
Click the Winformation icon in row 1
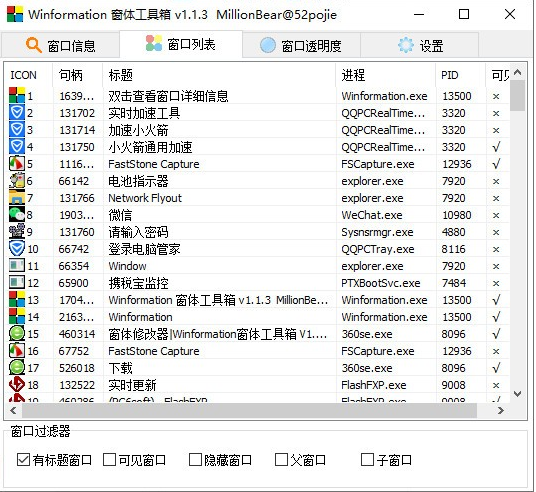(17, 95)
